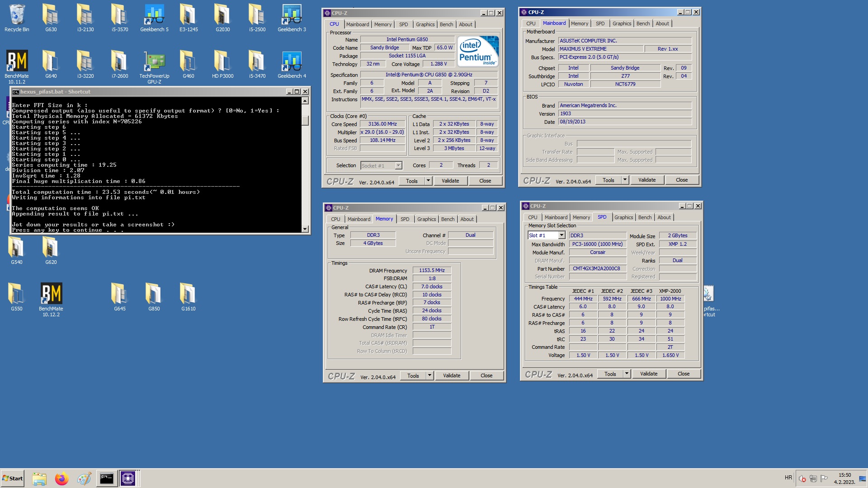Click the Core Speed 3136.00 MHz value
The image size is (868, 488).
382,124
